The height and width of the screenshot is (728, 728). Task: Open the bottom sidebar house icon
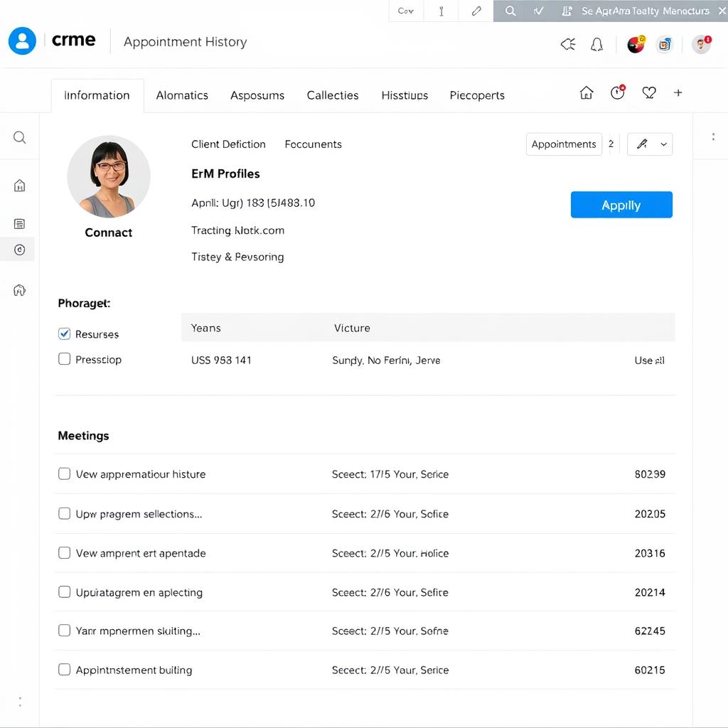[19, 290]
